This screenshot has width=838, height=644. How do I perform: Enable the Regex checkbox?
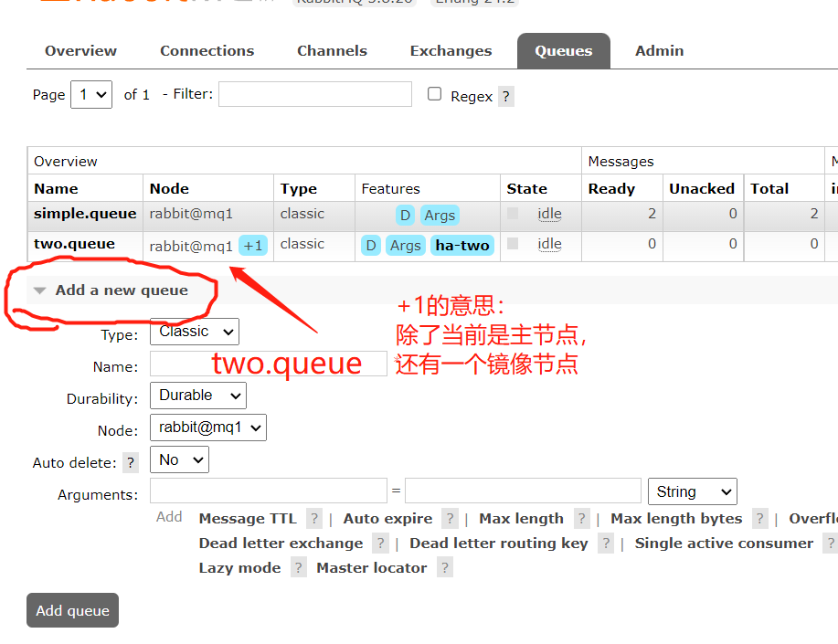pos(434,94)
